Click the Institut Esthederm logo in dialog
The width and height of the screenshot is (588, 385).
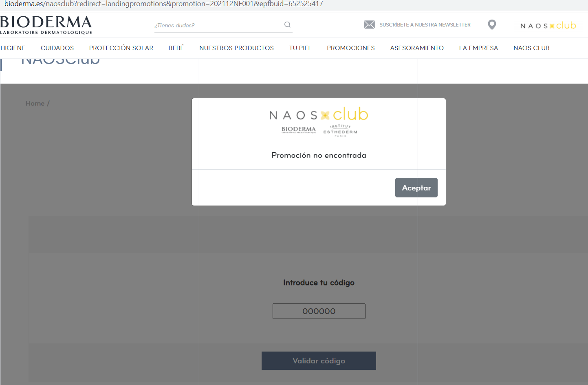point(340,131)
